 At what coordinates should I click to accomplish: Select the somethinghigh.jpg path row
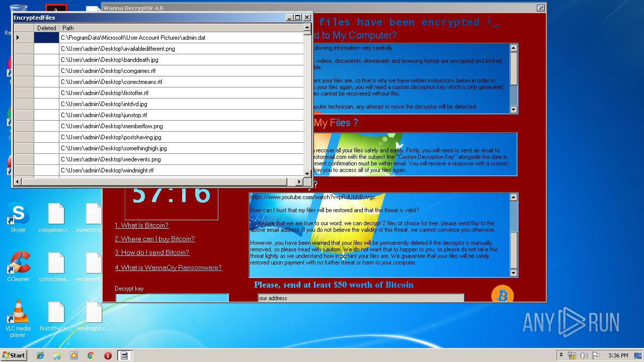pyautogui.click(x=181, y=148)
